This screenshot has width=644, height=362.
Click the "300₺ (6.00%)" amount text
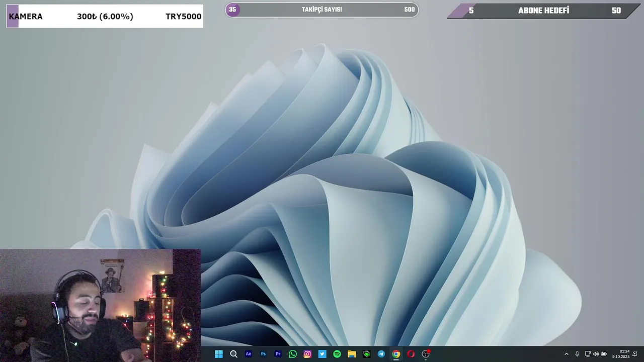click(105, 17)
